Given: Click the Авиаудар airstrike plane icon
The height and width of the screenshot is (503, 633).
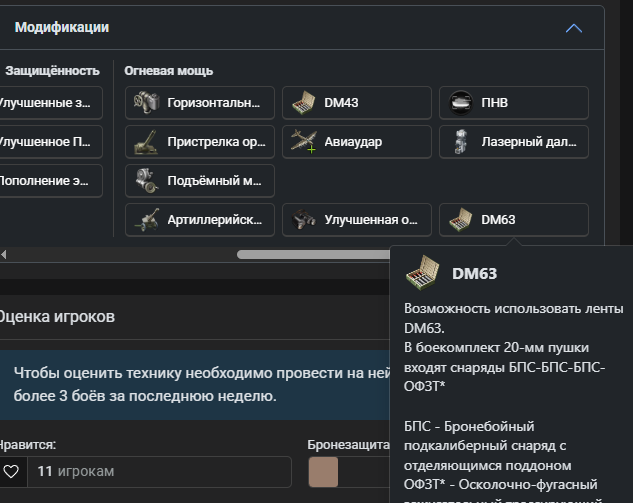Looking at the screenshot, I should pos(304,142).
